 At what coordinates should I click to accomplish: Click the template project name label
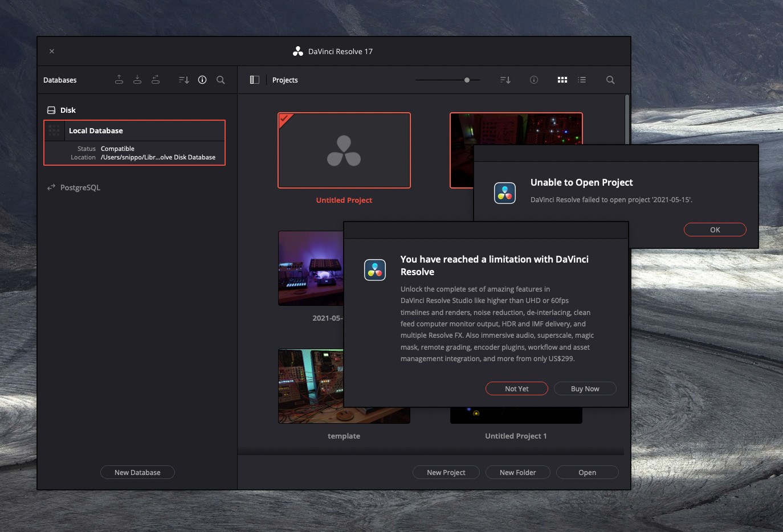pyautogui.click(x=344, y=436)
